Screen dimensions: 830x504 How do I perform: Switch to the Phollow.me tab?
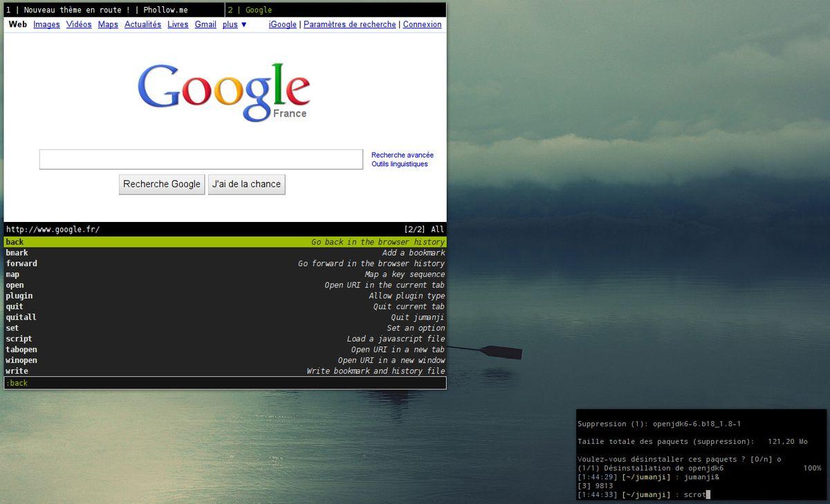tap(114, 10)
